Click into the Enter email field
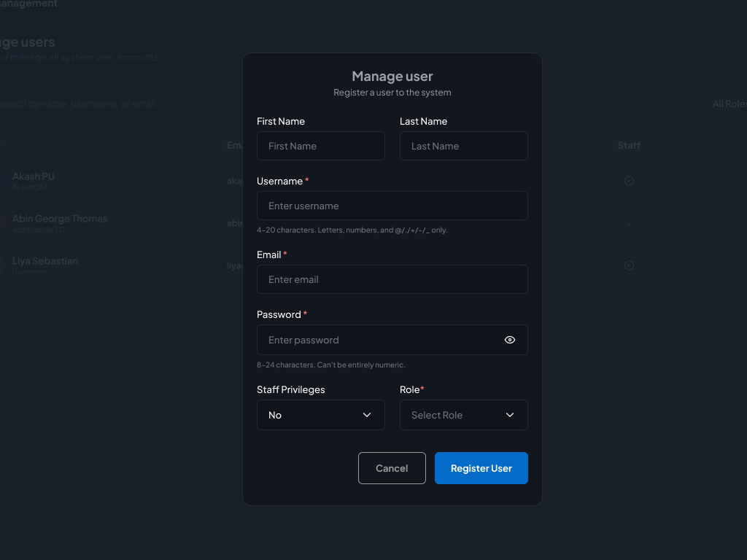This screenshot has height=560, width=747. tap(392, 279)
